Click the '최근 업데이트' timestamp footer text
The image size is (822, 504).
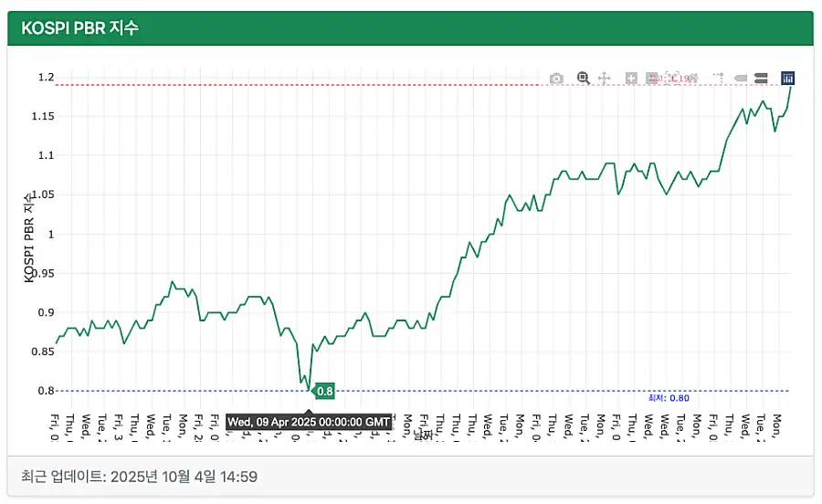pos(139,477)
